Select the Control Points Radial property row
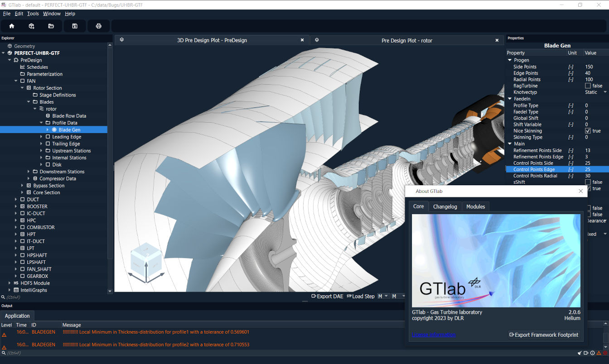The image size is (609, 364). 557,176
